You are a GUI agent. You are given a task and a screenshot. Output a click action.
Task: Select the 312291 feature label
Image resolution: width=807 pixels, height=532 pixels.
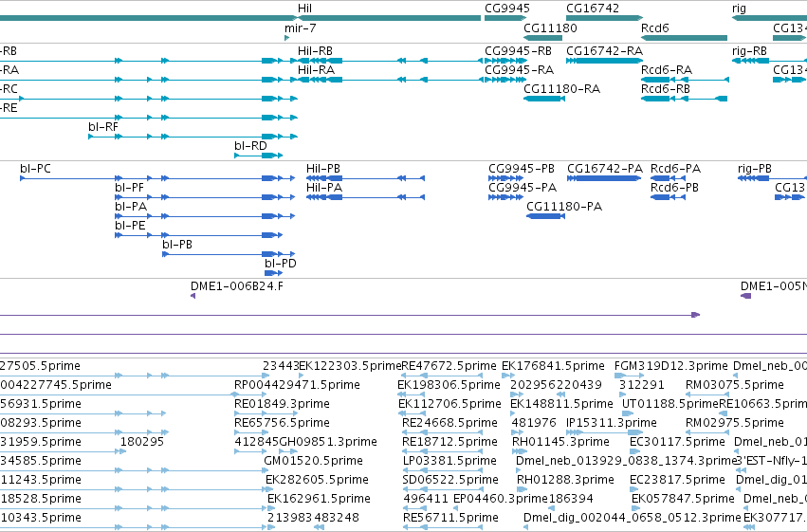pos(642,385)
